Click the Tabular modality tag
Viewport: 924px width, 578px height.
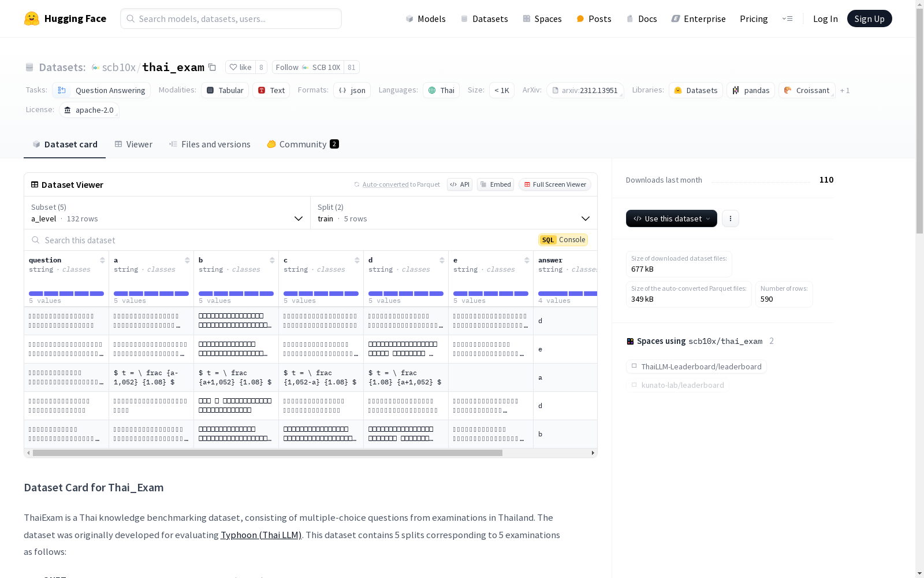pyautogui.click(x=225, y=90)
